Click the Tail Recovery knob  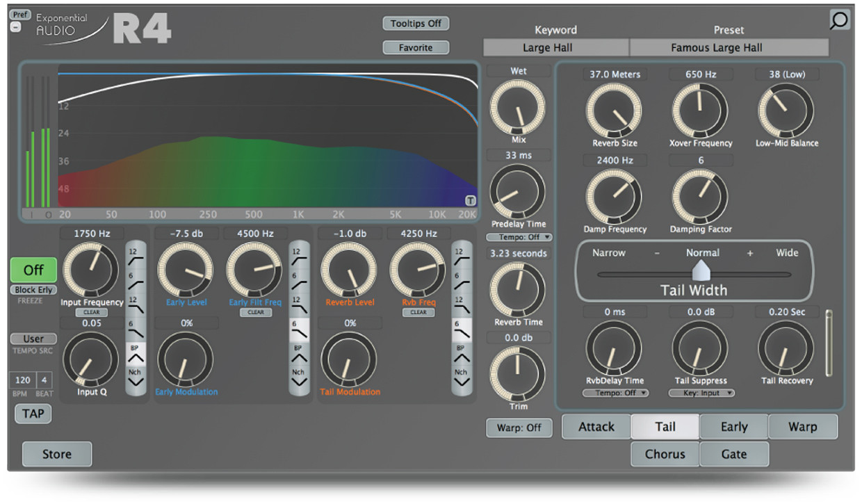[x=786, y=348]
